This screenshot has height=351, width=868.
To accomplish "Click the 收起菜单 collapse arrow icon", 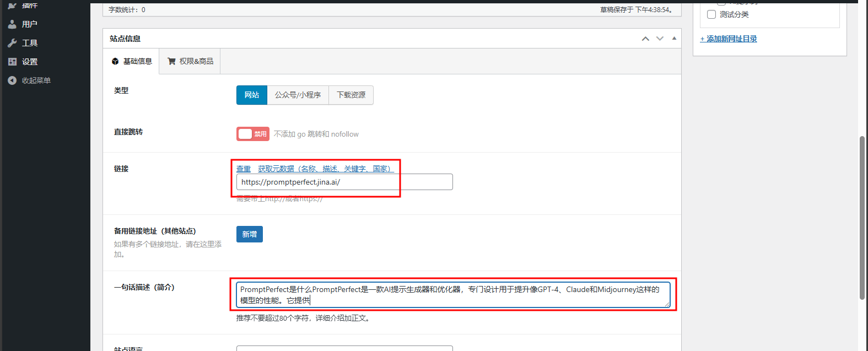I will [x=12, y=80].
